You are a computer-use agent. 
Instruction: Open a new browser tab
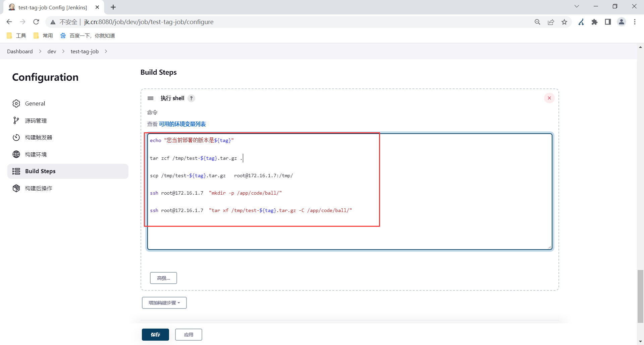point(113,7)
